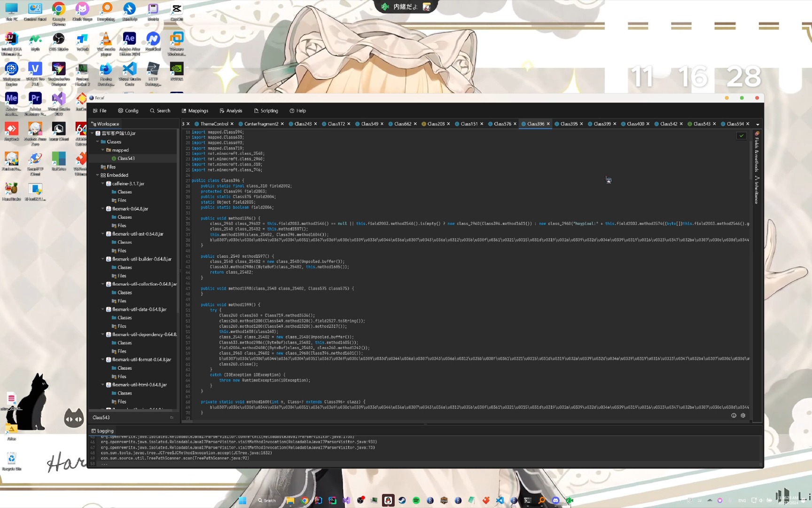Collapse the 雷军客户端1.0.jar workspace node
812x508 pixels.
92,133
